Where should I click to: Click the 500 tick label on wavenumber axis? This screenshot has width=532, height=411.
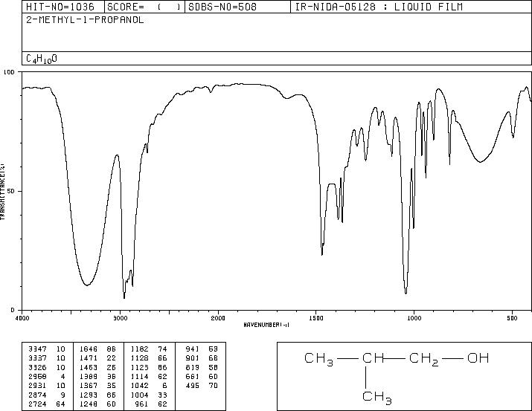[512, 318]
